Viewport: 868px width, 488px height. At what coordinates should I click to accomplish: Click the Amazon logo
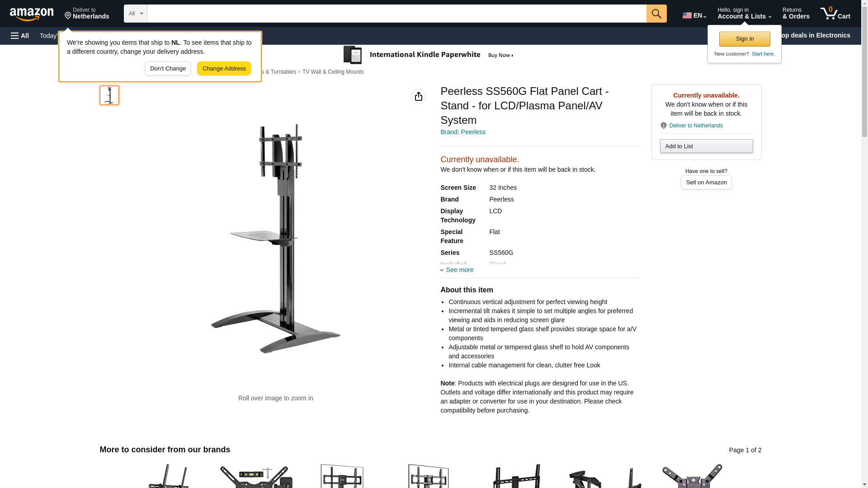[x=32, y=14]
